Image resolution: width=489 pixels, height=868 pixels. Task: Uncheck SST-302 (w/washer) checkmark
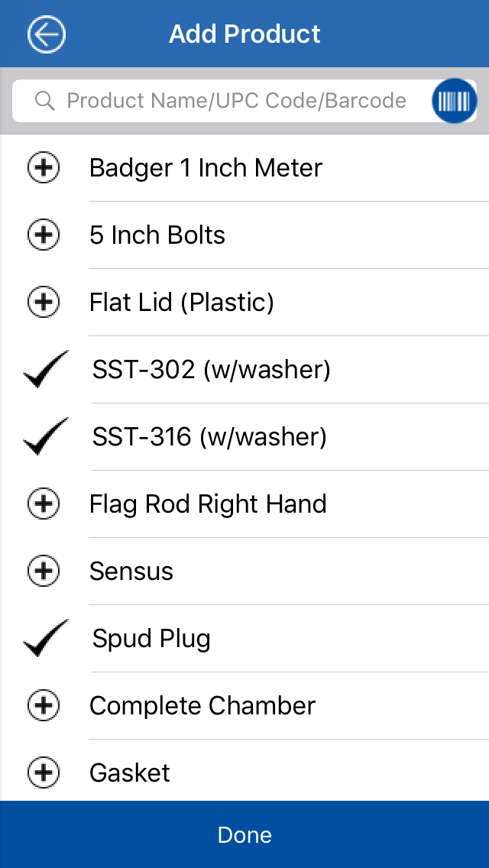click(46, 370)
